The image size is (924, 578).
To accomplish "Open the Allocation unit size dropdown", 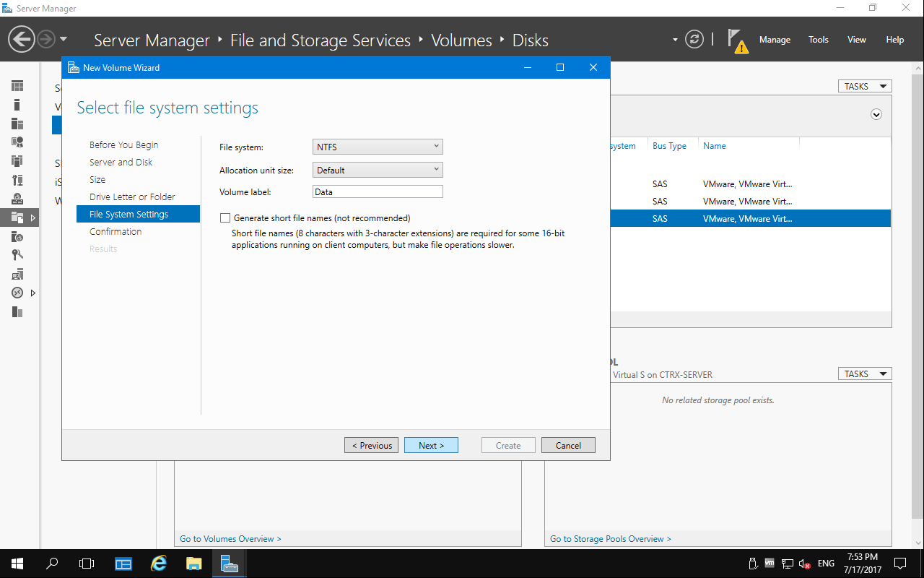I will (x=378, y=170).
